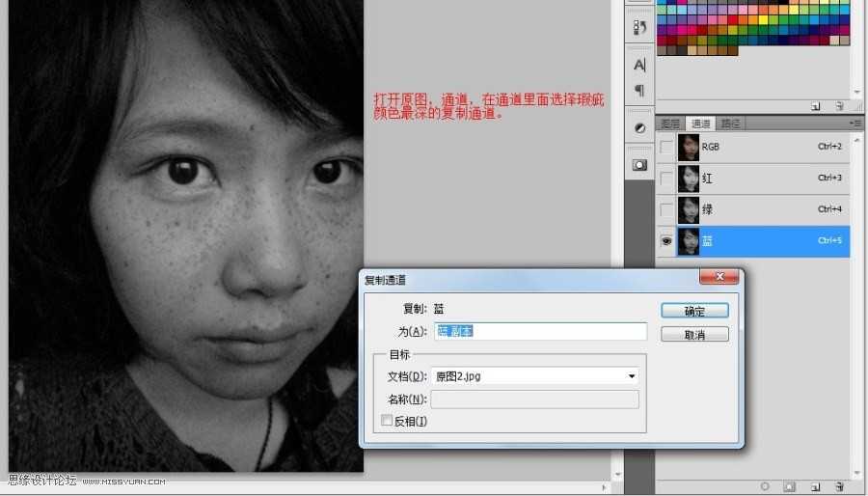Close the 复制通道 dialog
This screenshot has width=868, height=496.
point(719,276)
